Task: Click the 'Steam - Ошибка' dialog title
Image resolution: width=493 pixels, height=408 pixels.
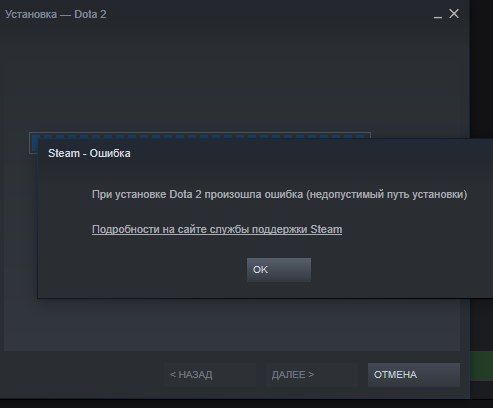Action: 89,153
